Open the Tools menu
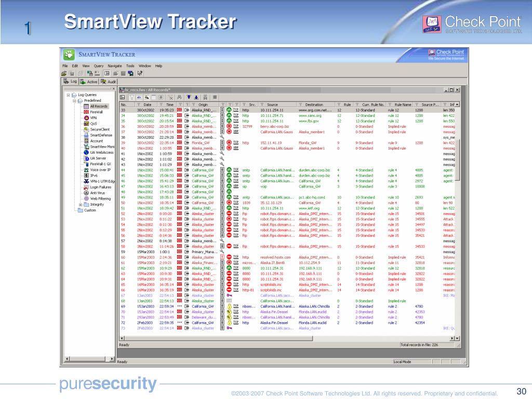Screen dimensions: 532x399 130,66
